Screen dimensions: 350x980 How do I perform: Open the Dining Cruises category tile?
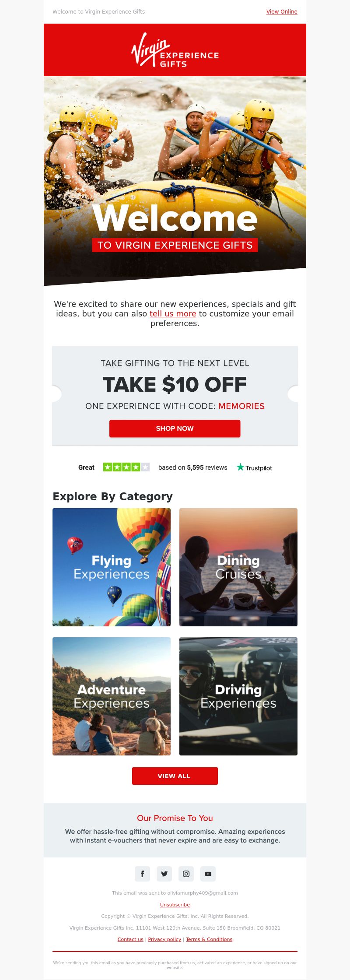tap(238, 567)
